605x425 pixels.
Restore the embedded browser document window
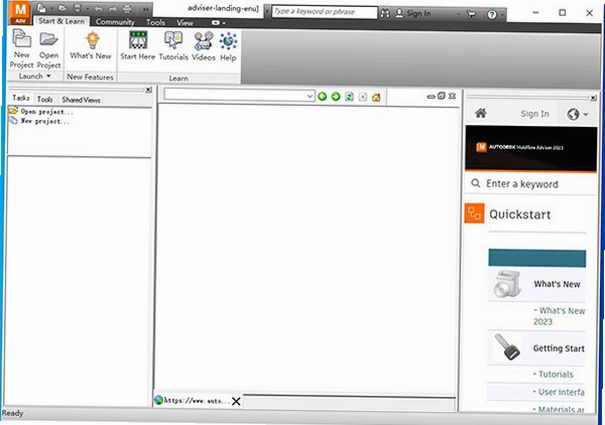click(441, 96)
